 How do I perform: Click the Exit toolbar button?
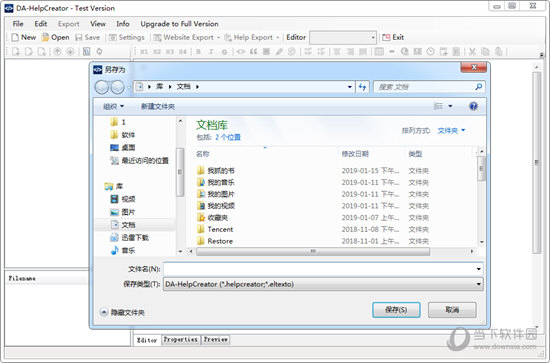coord(393,37)
